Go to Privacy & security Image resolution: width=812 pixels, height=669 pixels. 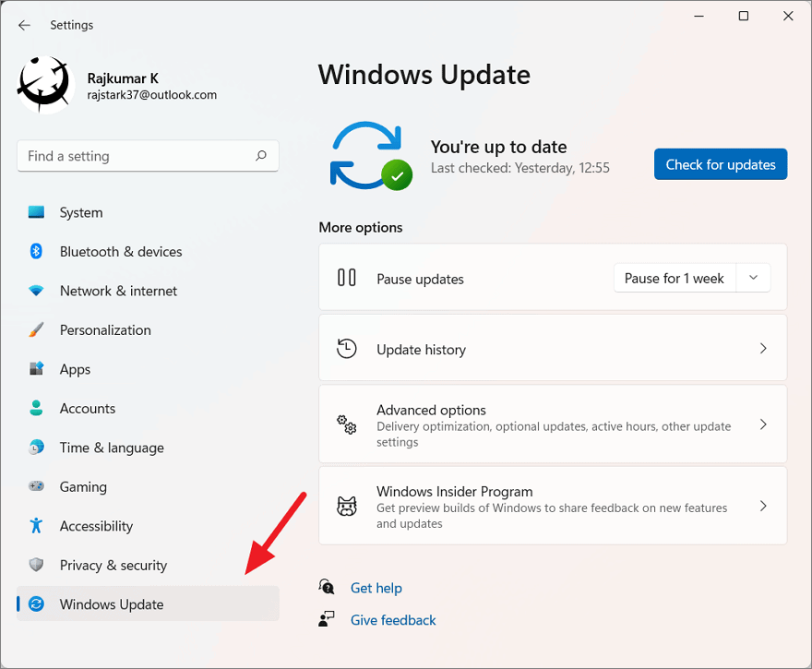click(149, 565)
